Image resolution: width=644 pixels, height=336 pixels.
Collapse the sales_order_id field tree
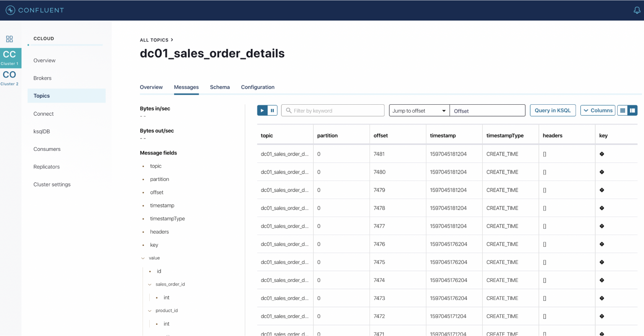click(150, 284)
